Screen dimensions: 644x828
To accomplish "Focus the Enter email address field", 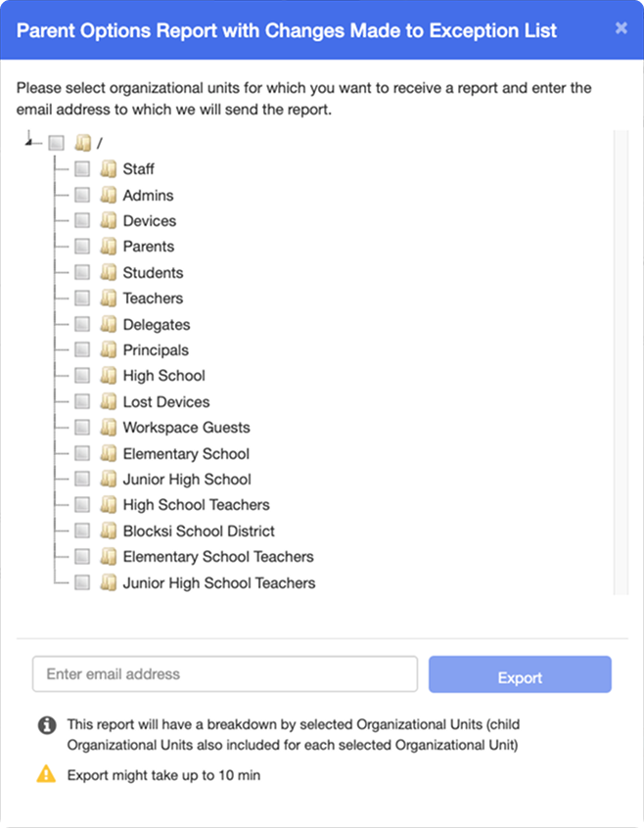I will pyautogui.click(x=225, y=673).
